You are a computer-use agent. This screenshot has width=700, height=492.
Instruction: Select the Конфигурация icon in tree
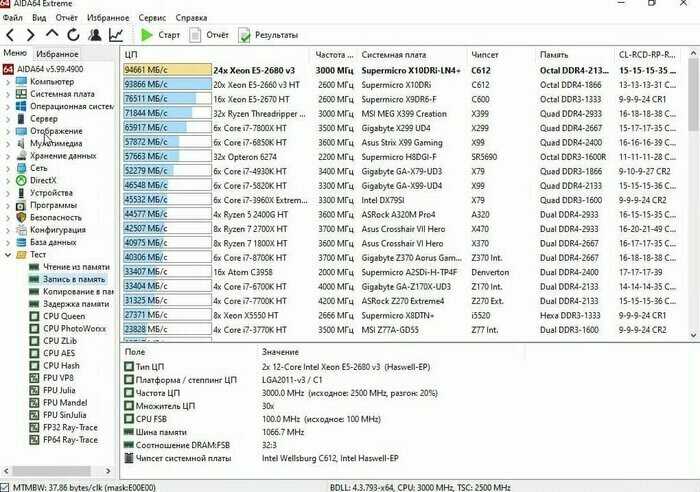(x=21, y=230)
